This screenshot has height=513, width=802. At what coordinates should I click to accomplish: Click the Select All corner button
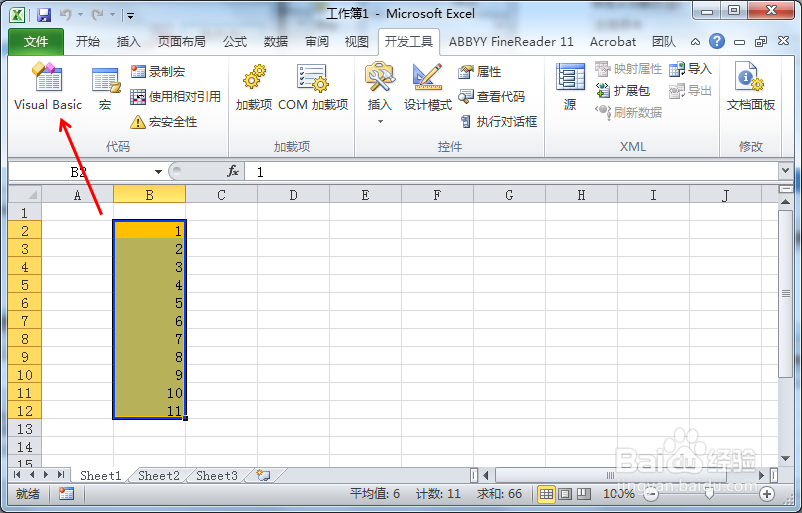click(26, 195)
